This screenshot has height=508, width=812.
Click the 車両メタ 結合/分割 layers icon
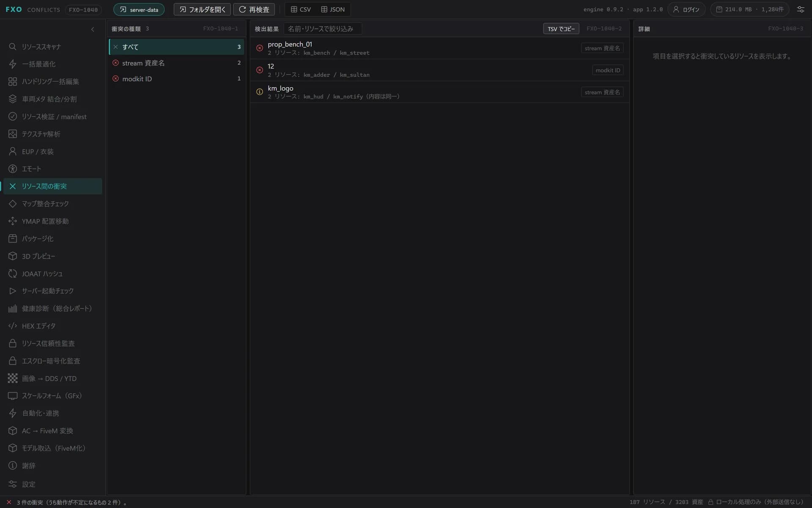tap(13, 99)
